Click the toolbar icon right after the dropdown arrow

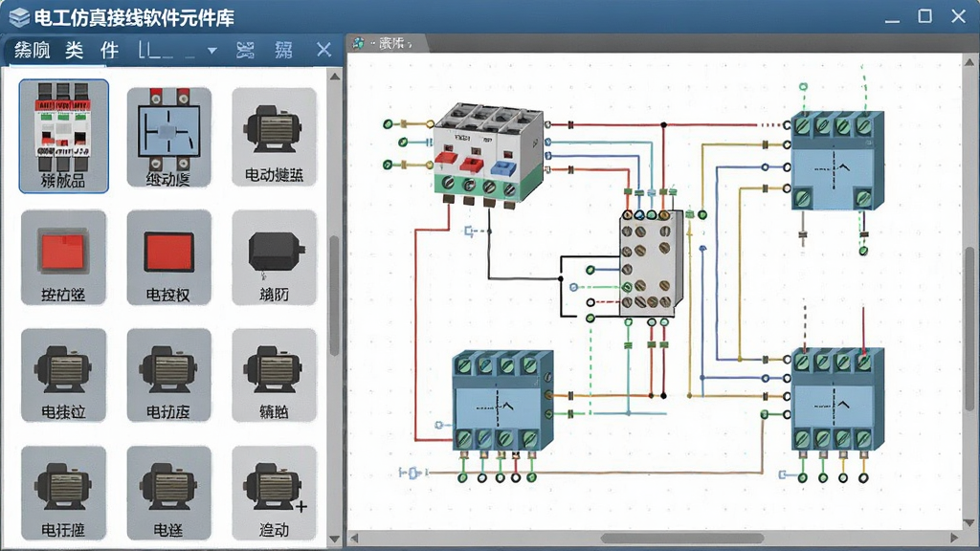246,50
